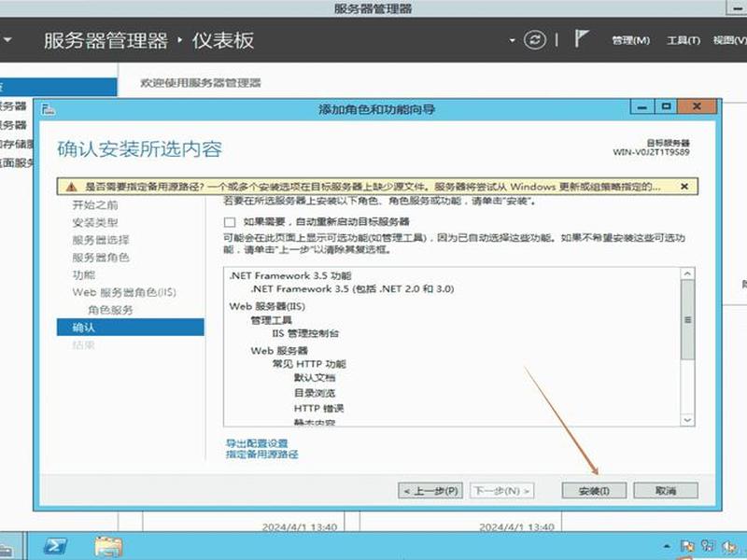Select IIS 管理控制台 list entry
The width and height of the screenshot is (747, 560).
click(x=305, y=333)
